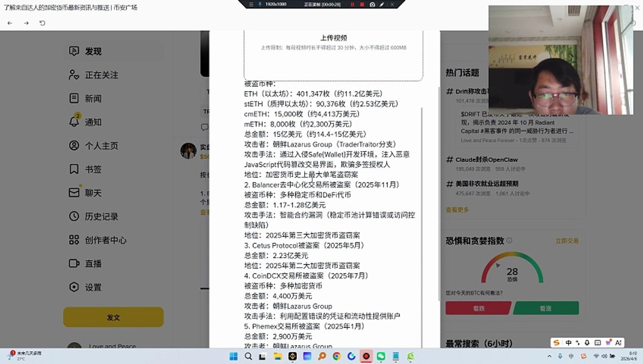Open WeChat from taskbar
The height and width of the screenshot is (364, 643).
(381, 356)
